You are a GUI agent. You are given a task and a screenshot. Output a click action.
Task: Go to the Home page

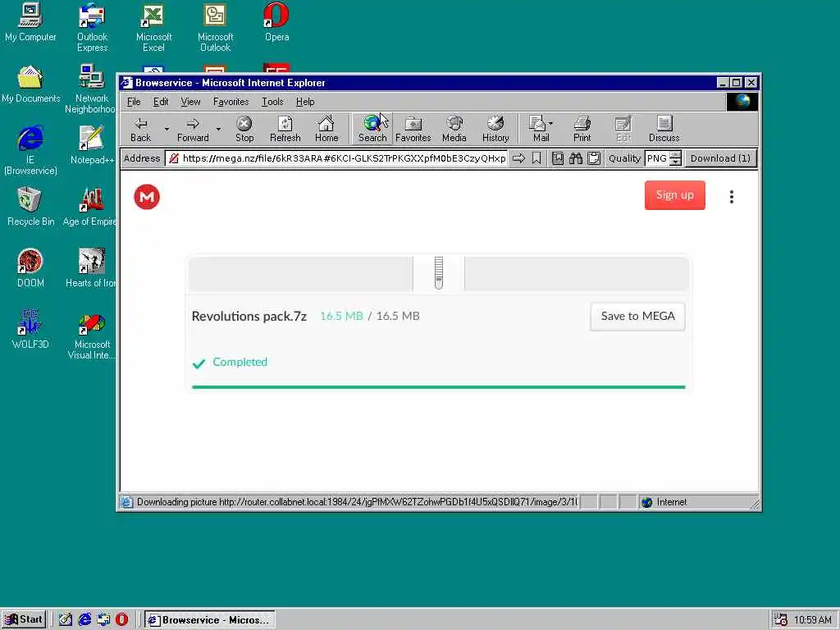pyautogui.click(x=326, y=129)
